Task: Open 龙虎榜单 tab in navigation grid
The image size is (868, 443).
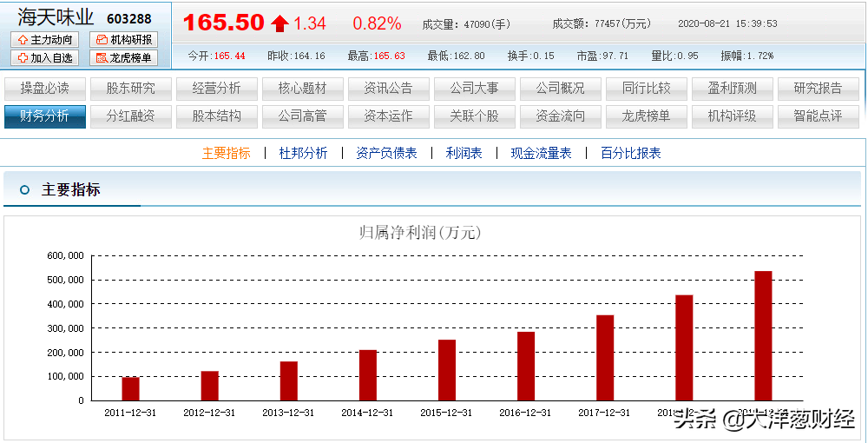Action: [646, 116]
